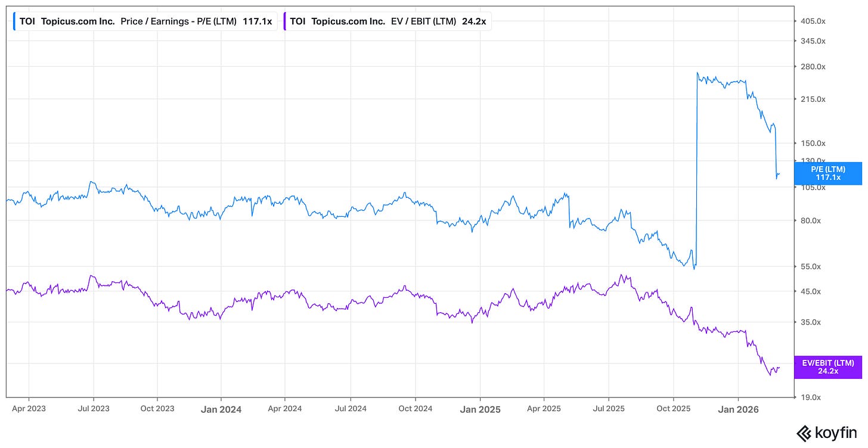
Task: Click the P/E (LTM) 117.1x blue value tag
Action: pos(828,173)
